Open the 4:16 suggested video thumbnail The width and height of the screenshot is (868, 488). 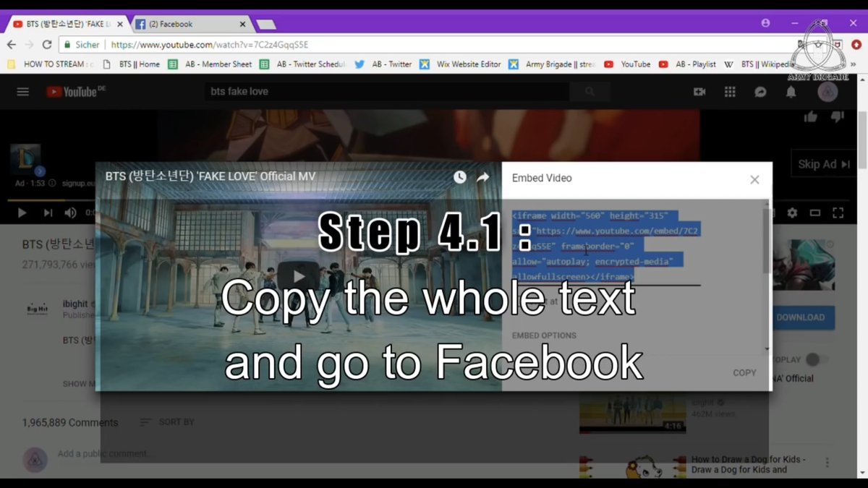(x=633, y=414)
